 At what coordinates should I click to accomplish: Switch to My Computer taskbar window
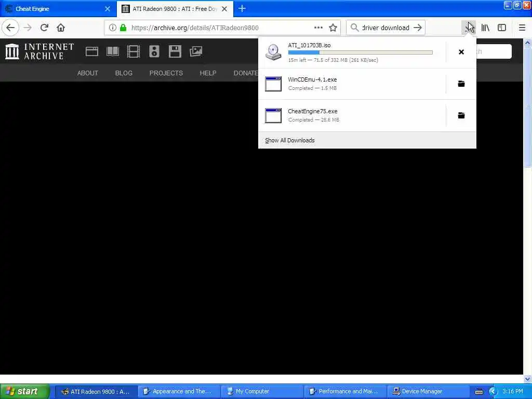262,392
